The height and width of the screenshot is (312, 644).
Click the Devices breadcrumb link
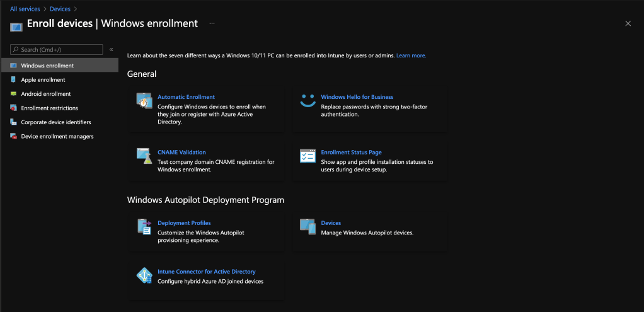point(60,9)
